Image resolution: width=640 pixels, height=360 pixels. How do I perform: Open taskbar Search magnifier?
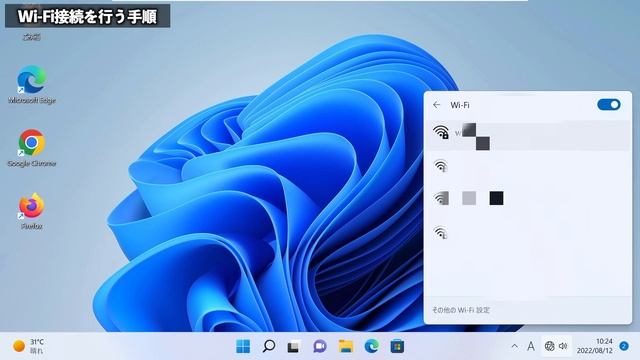[x=269, y=347]
